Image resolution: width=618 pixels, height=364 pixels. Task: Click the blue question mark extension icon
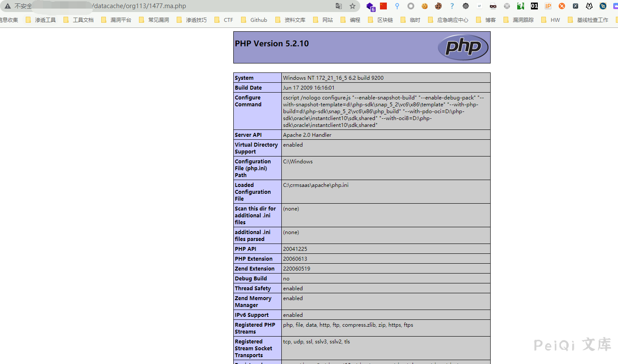click(452, 6)
